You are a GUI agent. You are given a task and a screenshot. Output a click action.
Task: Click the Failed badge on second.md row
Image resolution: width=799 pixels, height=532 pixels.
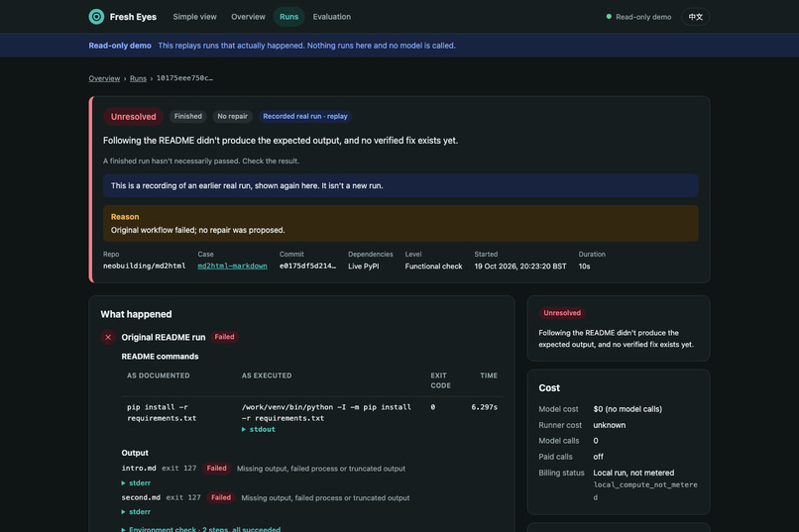click(x=221, y=497)
